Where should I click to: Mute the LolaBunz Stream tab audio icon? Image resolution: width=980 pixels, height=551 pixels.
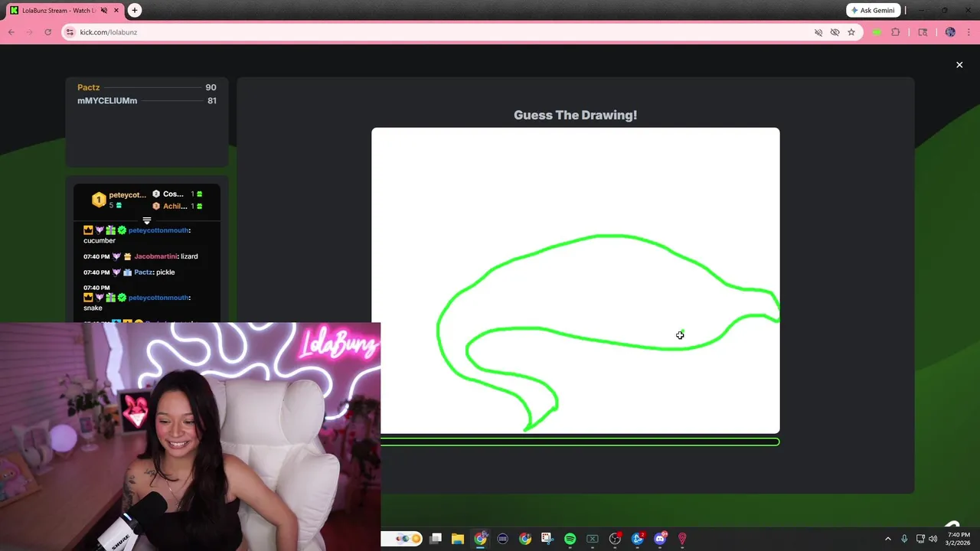[x=104, y=10]
